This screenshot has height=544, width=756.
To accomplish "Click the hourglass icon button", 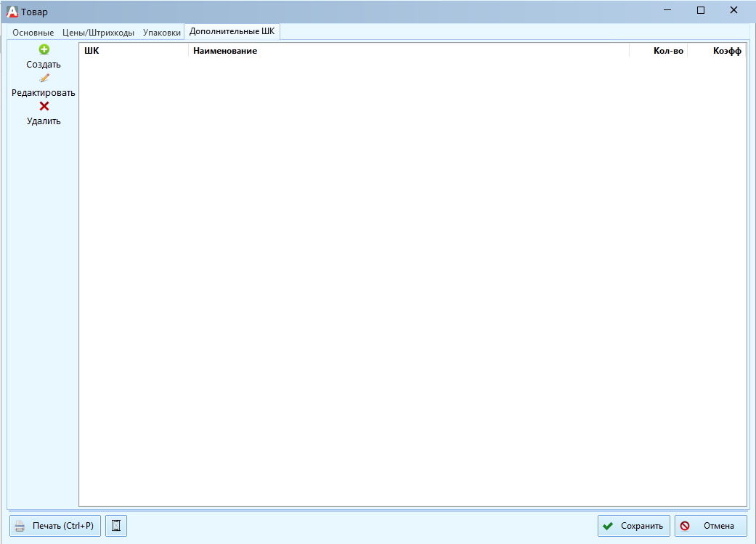I will pyautogui.click(x=116, y=526).
